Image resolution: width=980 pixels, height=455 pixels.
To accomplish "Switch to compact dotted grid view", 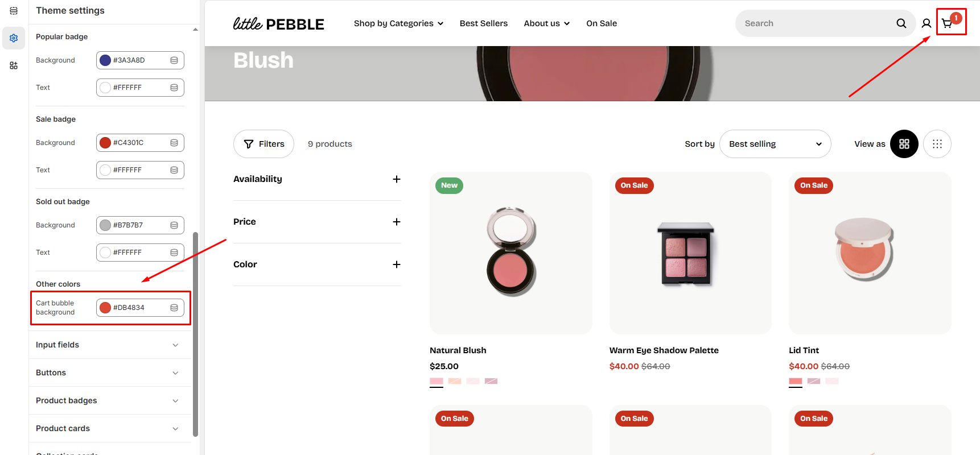I will [937, 144].
